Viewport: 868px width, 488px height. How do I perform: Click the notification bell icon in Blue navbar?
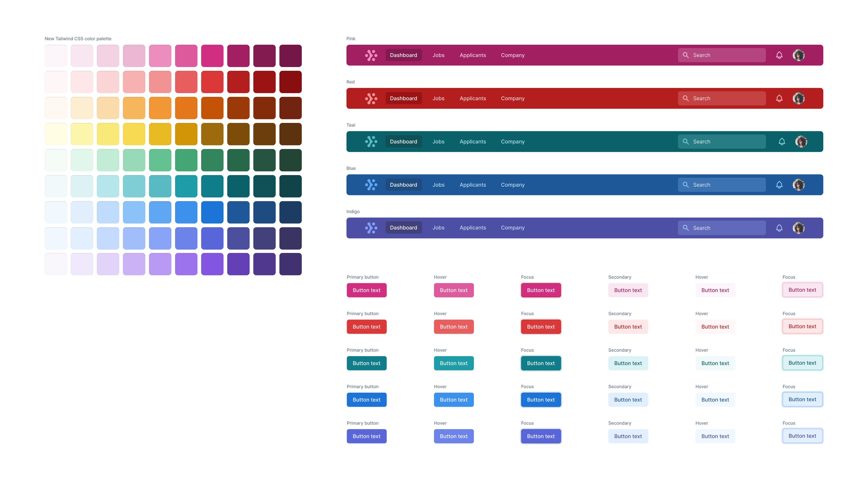click(779, 184)
